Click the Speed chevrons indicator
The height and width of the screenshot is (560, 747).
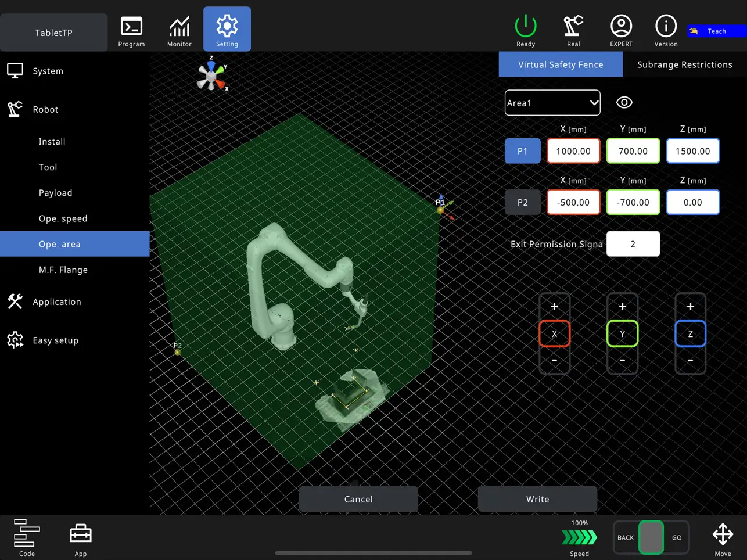tap(579, 538)
